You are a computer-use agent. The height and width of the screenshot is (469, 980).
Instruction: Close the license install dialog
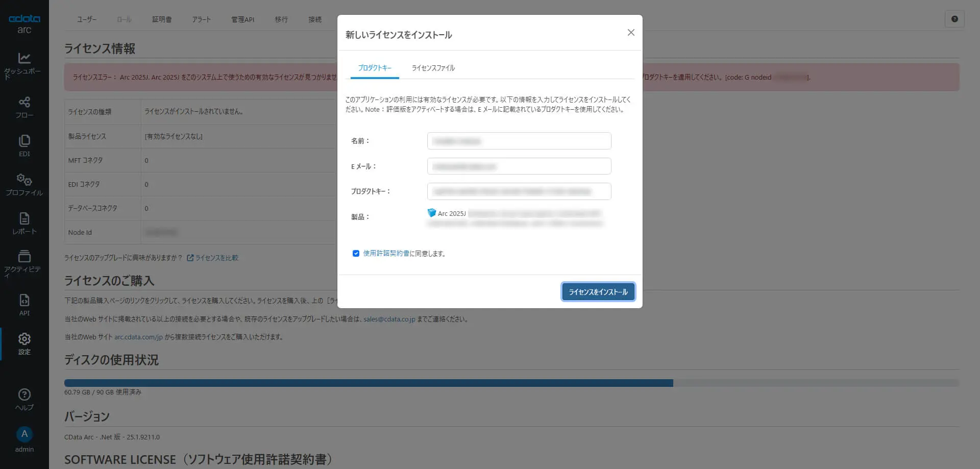pos(631,33)
